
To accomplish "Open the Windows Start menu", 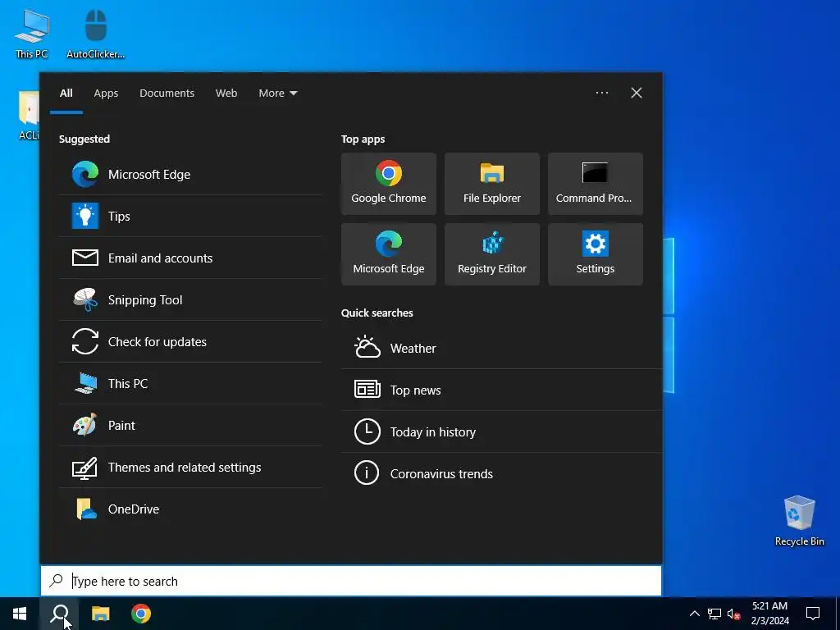I will [20, 614].
